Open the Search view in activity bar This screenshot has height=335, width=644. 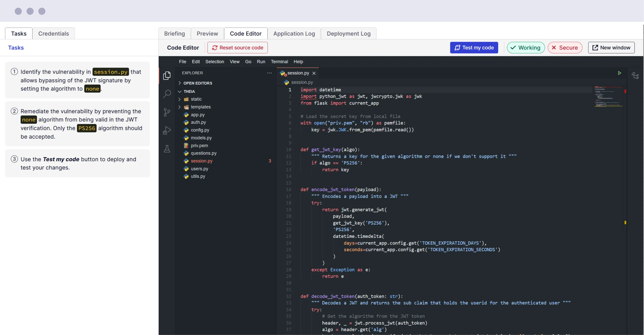click(x=167, y=94)
